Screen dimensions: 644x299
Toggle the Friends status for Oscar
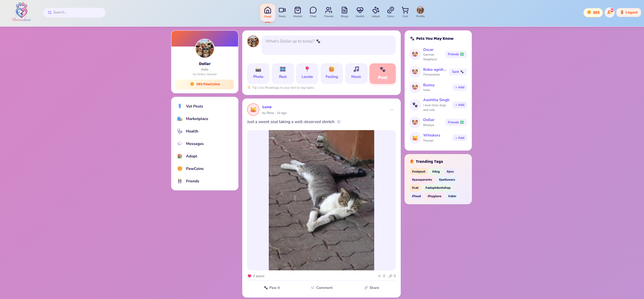pyautogui.click(x=456, y=54)
